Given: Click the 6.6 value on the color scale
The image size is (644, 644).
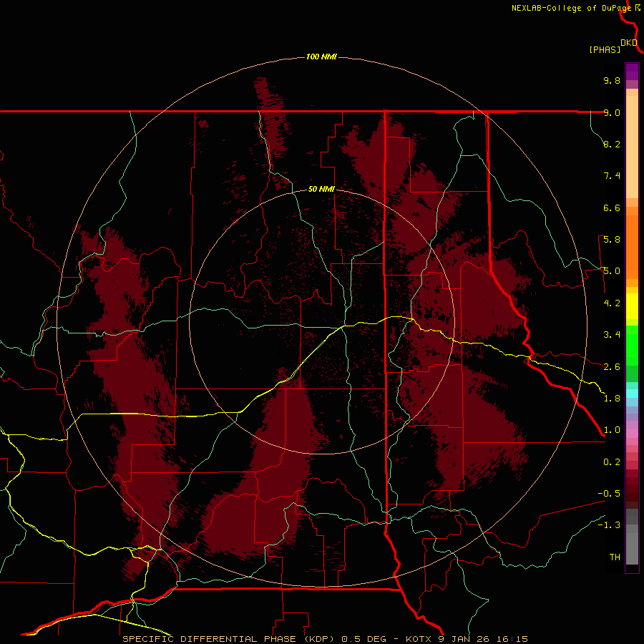Looking at the screenshot, I should point(612,208).
